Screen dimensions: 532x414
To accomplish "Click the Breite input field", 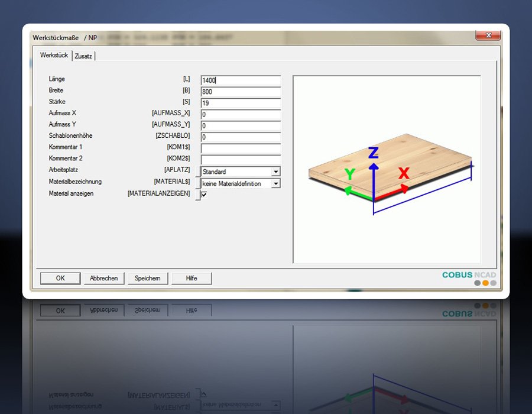I will click(x=241, y=92).
